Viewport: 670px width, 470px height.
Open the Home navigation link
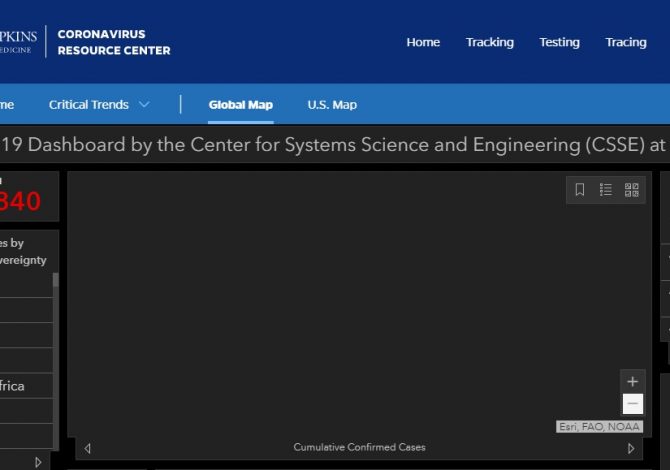pos(423,42)
